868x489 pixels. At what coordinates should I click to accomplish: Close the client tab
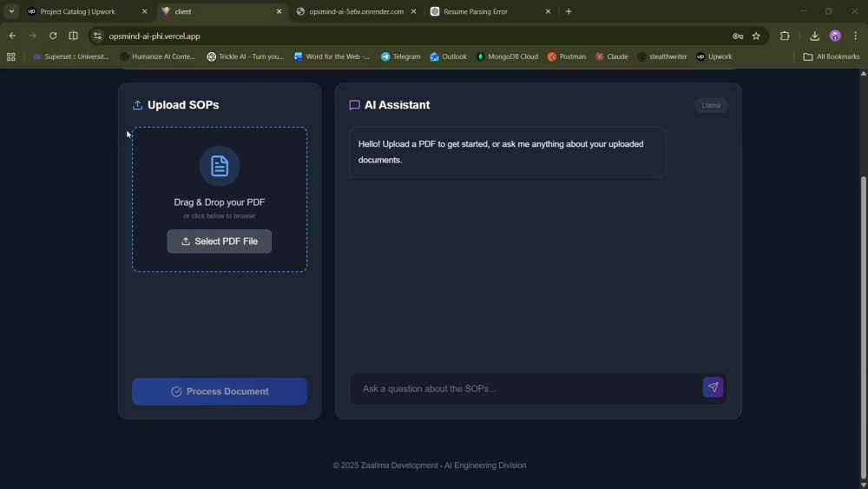click(279, 11)
